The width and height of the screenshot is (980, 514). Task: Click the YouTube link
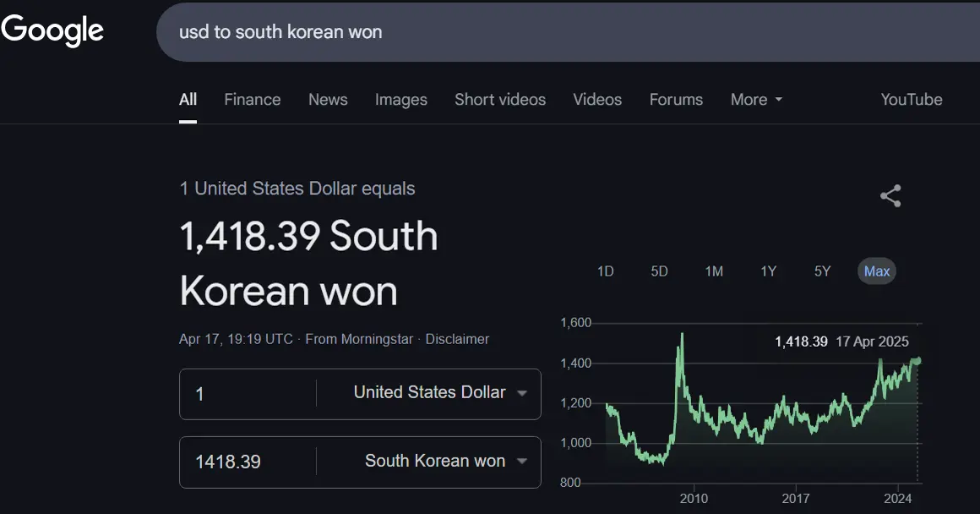(911, 100)
